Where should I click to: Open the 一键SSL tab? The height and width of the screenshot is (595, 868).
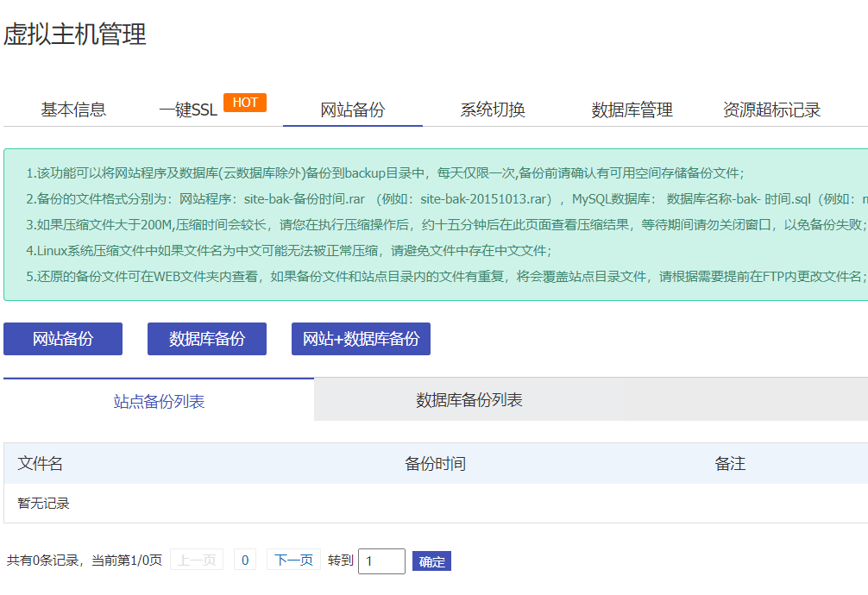186,110
